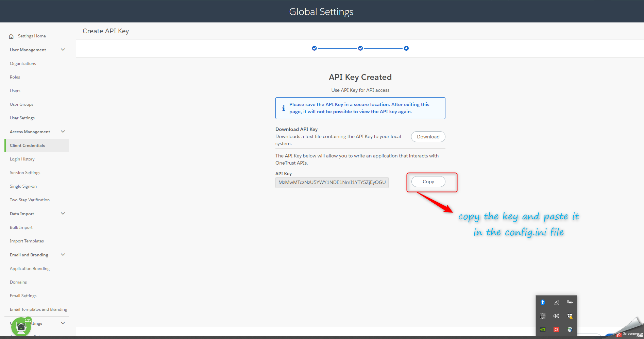Click the User Management heading
Screen dimensions: 644x339
click(x=28, y=50)
